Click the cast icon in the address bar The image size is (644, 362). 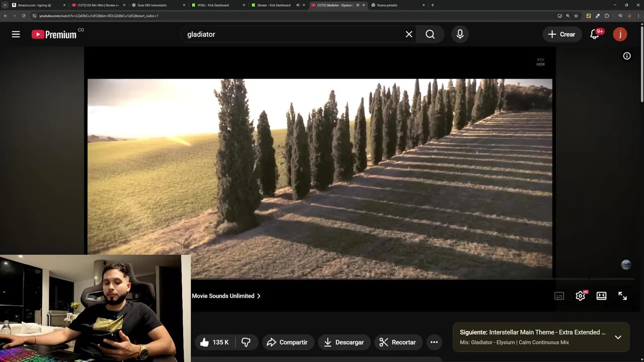[x=559, y=16]
